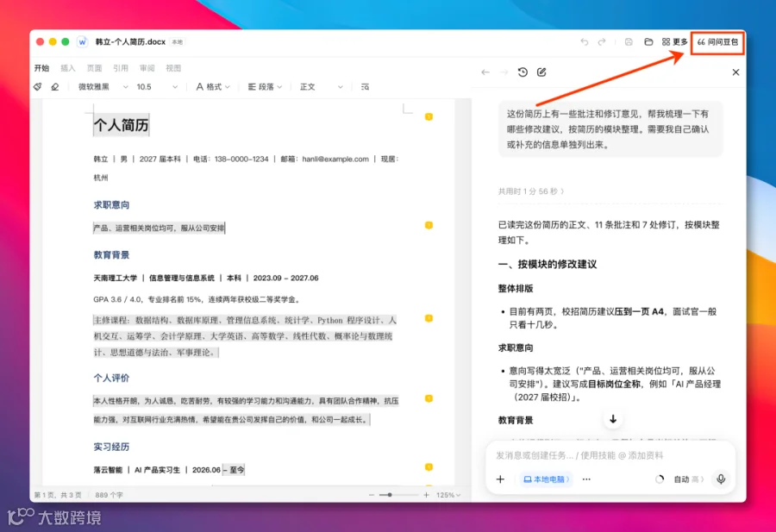Viewport: 776px width, 532px height.
Task: Expand the 段落 paragraph dropdown
Action: pos(265,86)
